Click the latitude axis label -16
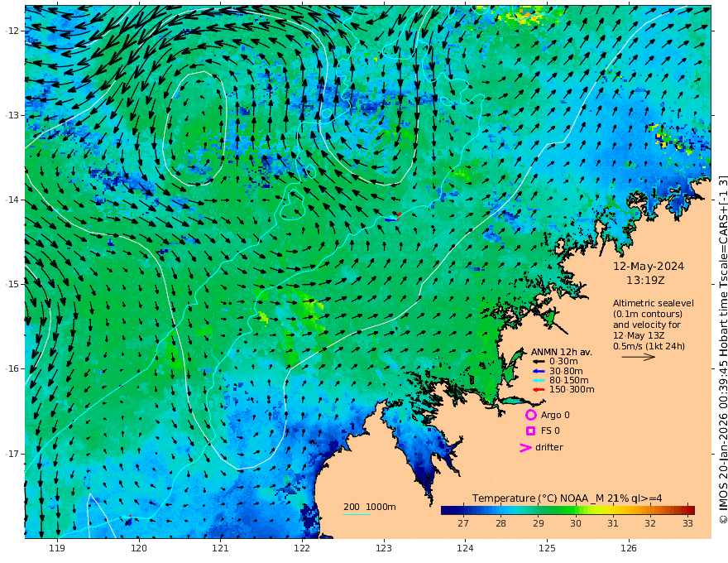728x563 pixels. [12, 368]
